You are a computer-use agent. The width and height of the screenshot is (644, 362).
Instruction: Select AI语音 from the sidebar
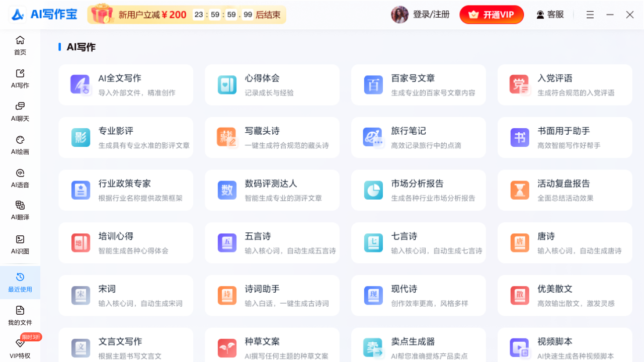coord(20,178)
